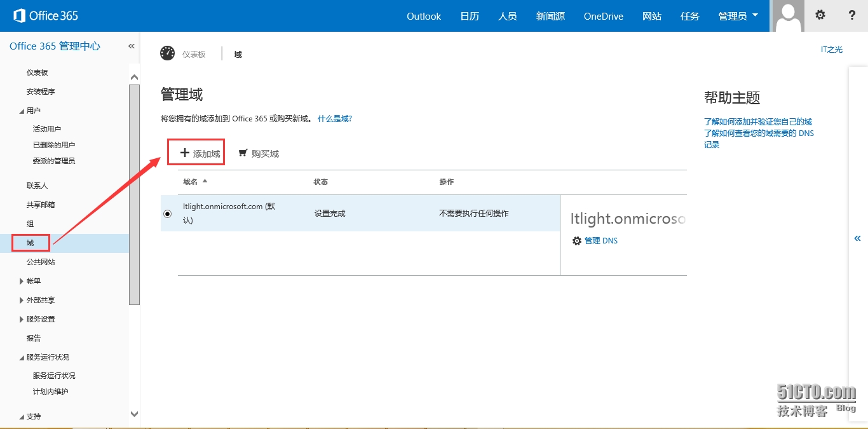Viewport: 868px width, 429px height.
Task: Expand the 服务设置 tree section
Action: (x=22, y=319)
